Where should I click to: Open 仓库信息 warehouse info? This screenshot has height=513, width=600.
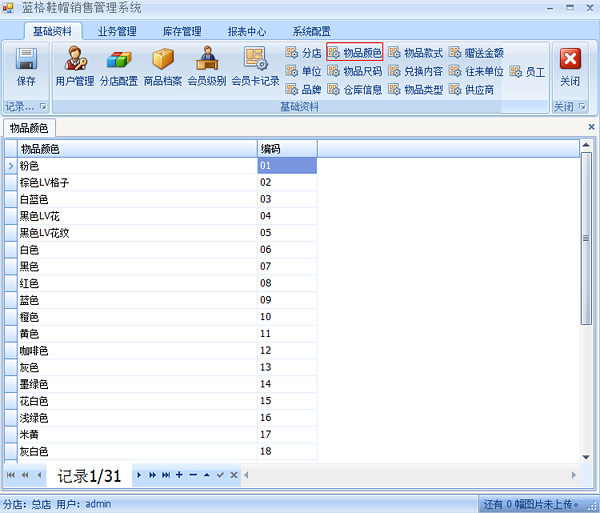point(355,89)
